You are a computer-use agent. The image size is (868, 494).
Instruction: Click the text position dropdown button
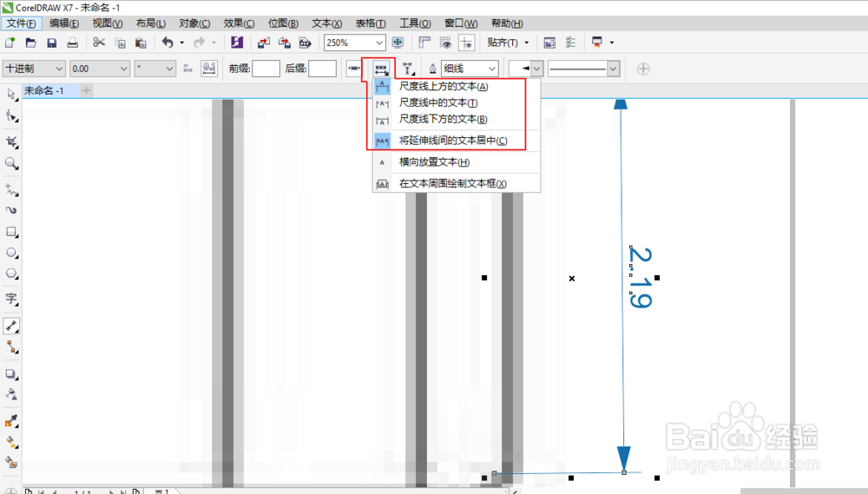click(381, 69)
